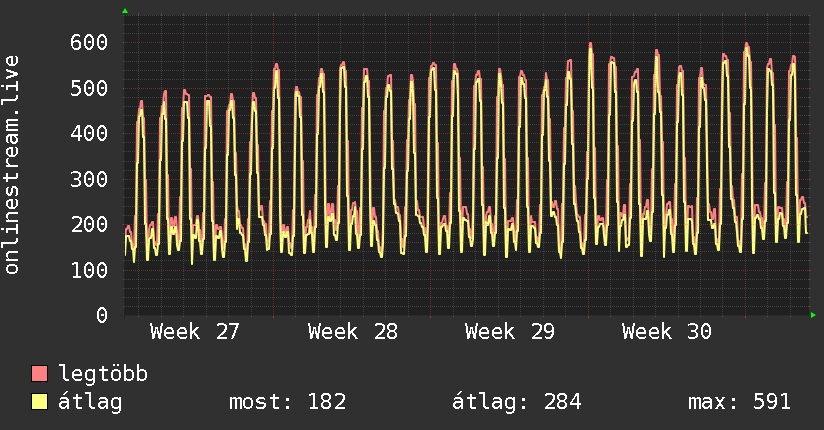Click the 100 y-axis value
Image resolution: width=824 pixels, height=430 pixels.
click(89, 270)
